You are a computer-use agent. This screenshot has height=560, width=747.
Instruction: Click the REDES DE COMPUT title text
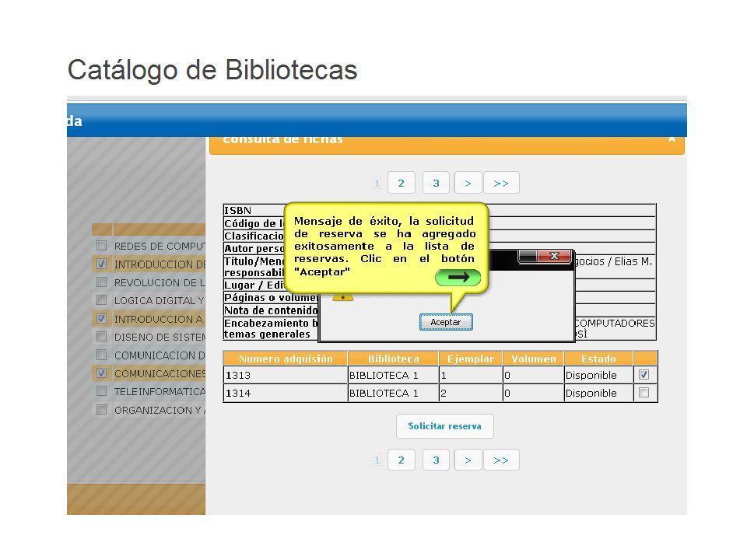tap(160, 247)
